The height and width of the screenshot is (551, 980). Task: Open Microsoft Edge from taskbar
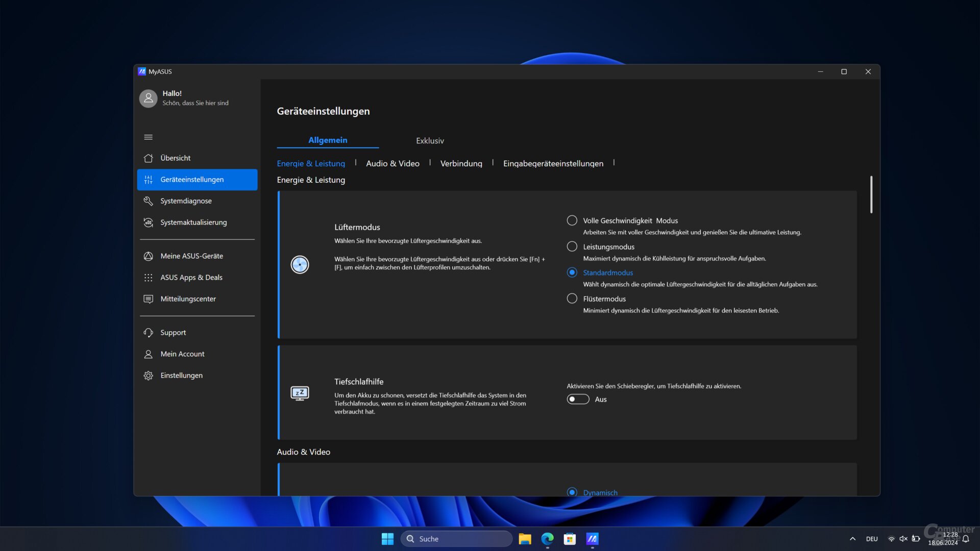pos(547,539)
